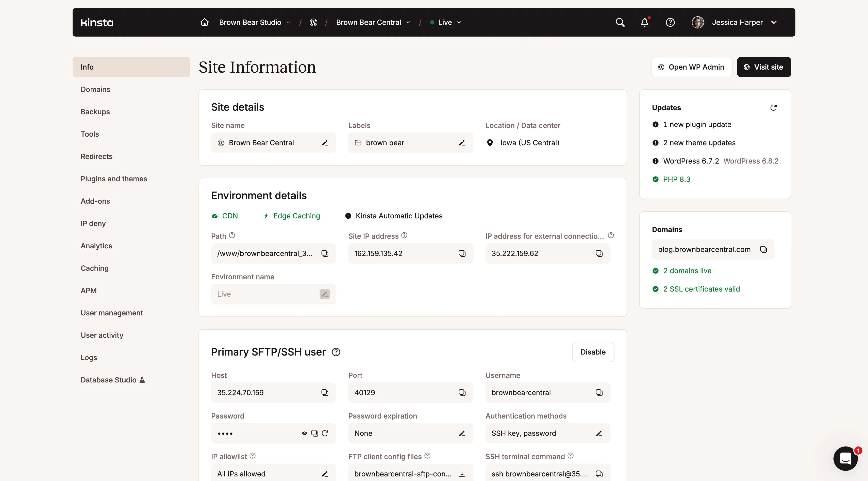Disable the primary SFTP/SSH user
This screenshot has height=481, width=868.
[593, 352]
